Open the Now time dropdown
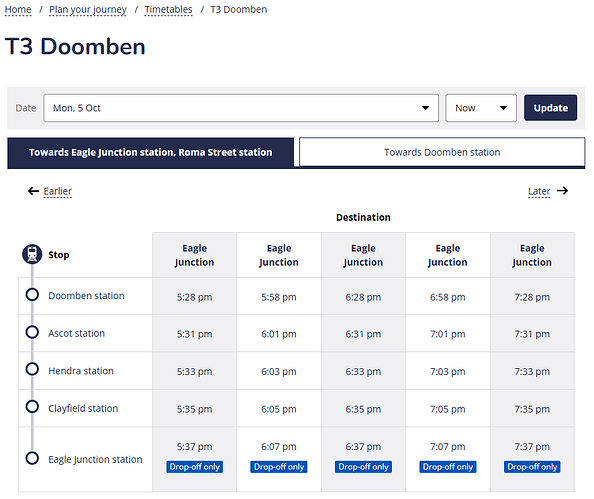 tap(481, 108)
